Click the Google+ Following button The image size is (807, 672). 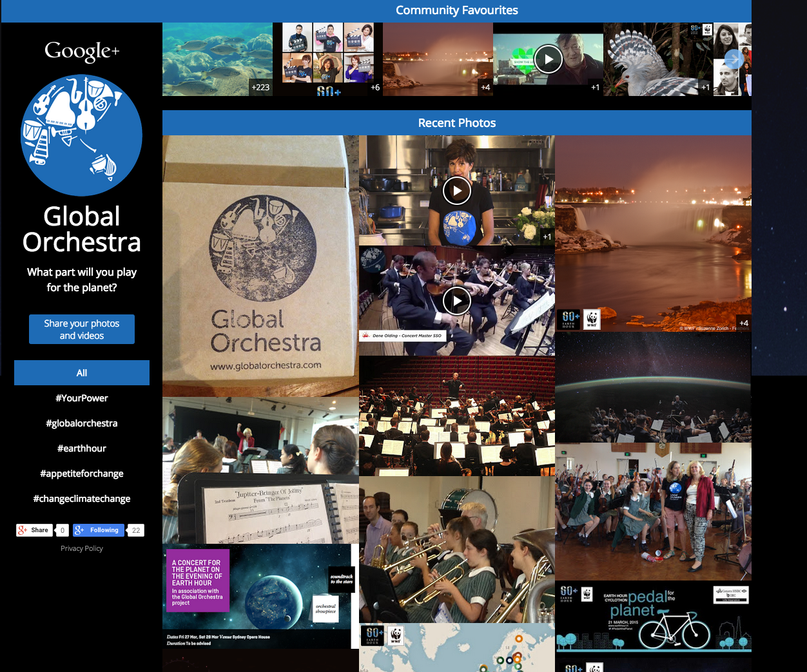tap(99, 530)
